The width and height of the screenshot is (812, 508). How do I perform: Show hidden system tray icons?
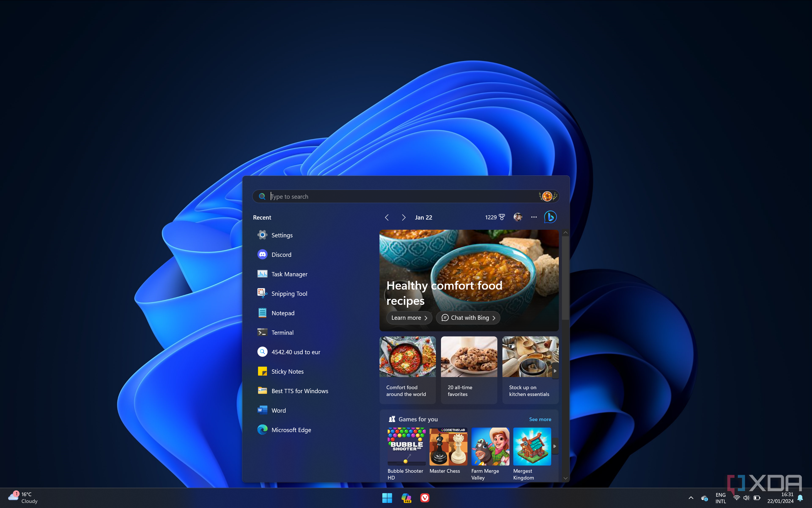691,498
